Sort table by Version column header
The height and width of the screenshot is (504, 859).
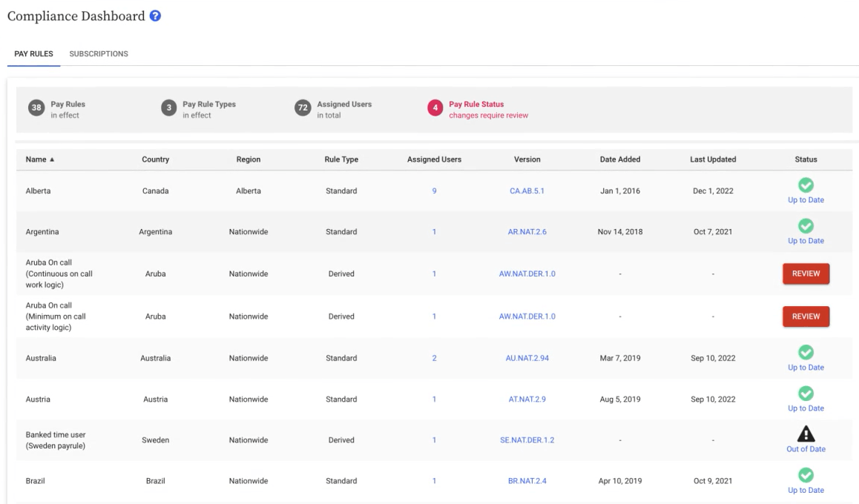tap(527, 159)
